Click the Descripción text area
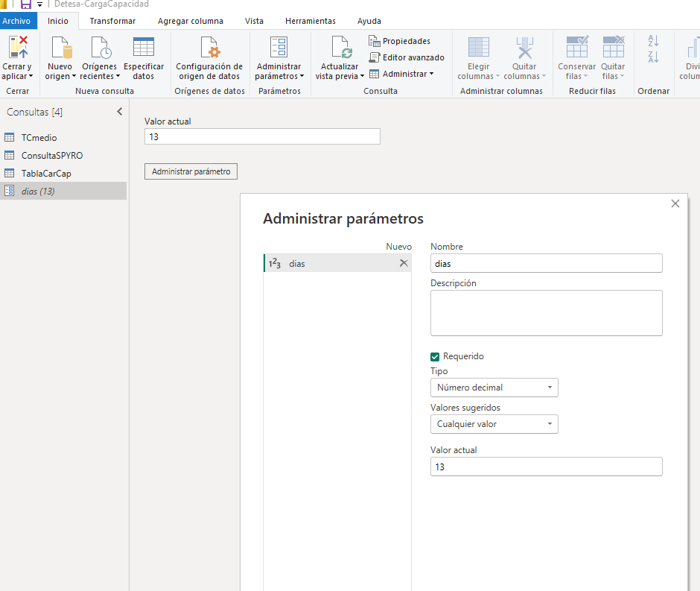This screenshot has height=591, width=700. coord(546,313)
